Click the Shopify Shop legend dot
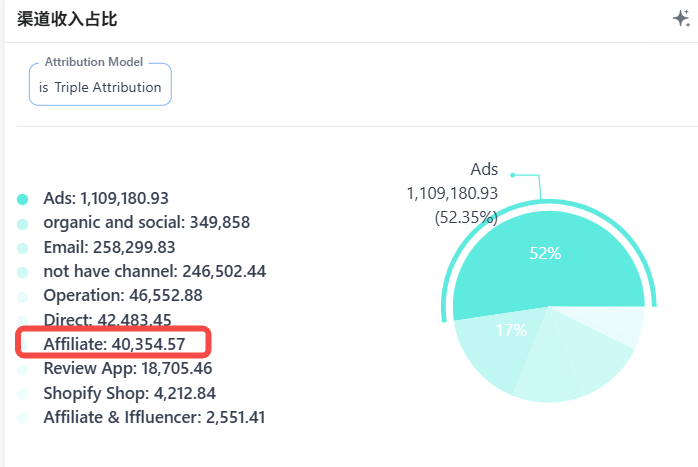 tap(22, 393)
